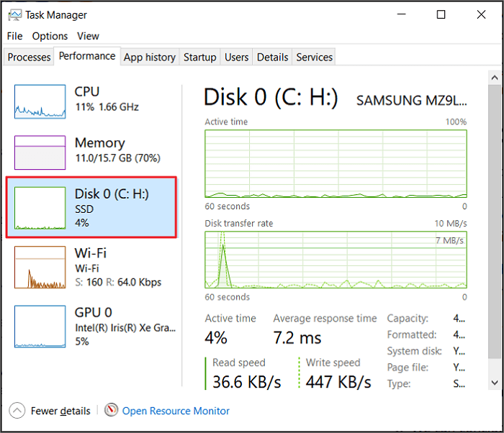Open the File menu
Screen dimensions: 504x433
(15, 36)
